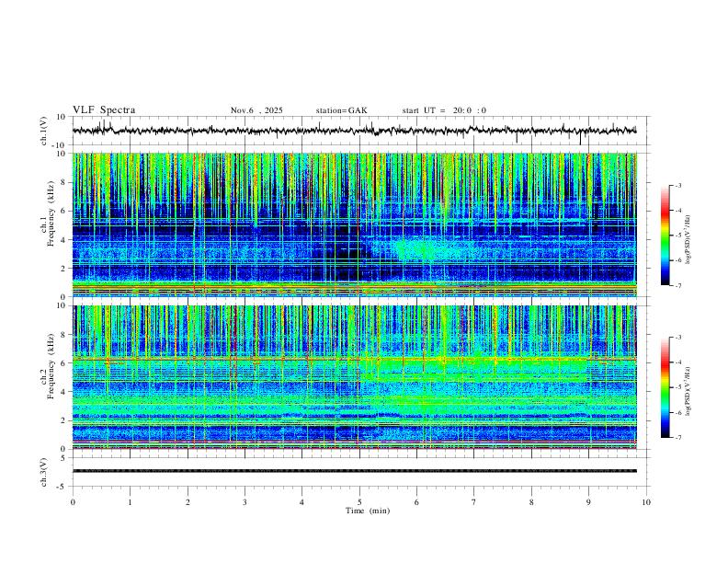Click the ch.2 PSD color scale bar

[665, 387]
